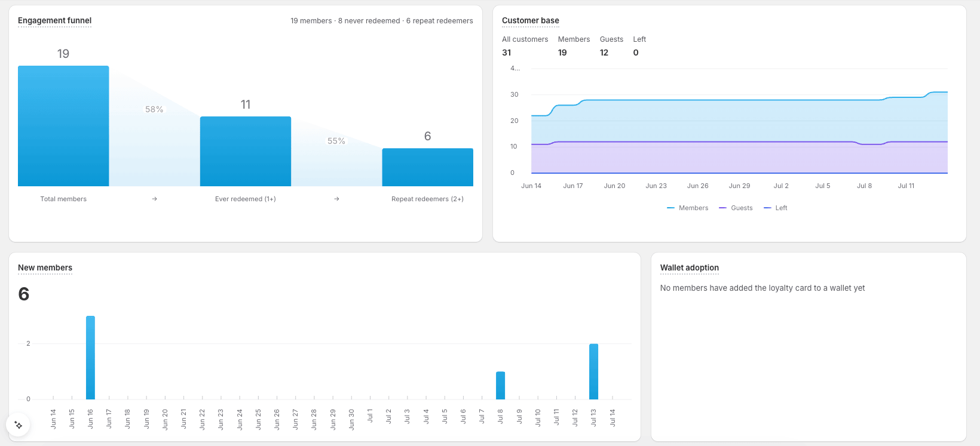Click the Jun 26 label on Customer base chart

[698, 186]
